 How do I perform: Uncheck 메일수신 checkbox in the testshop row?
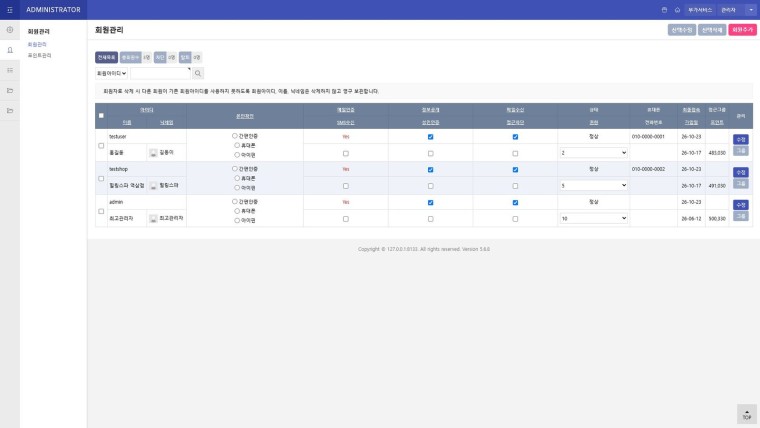point(515,170)
